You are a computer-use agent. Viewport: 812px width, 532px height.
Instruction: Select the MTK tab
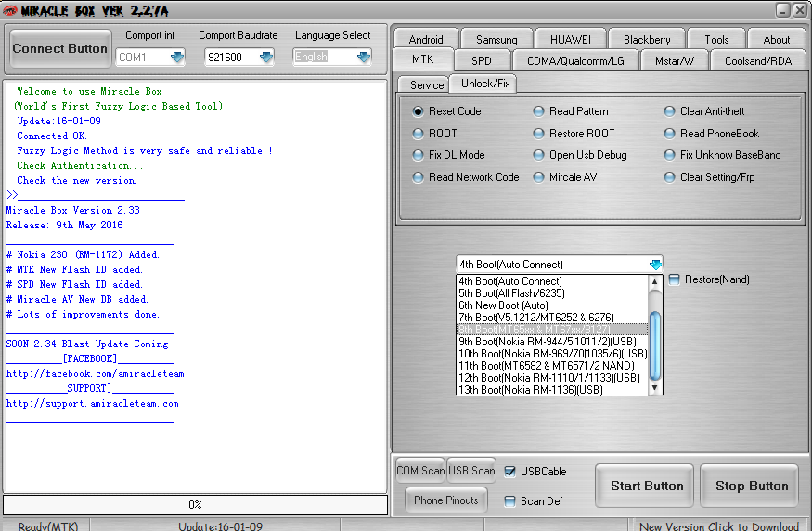coord(422,59)
